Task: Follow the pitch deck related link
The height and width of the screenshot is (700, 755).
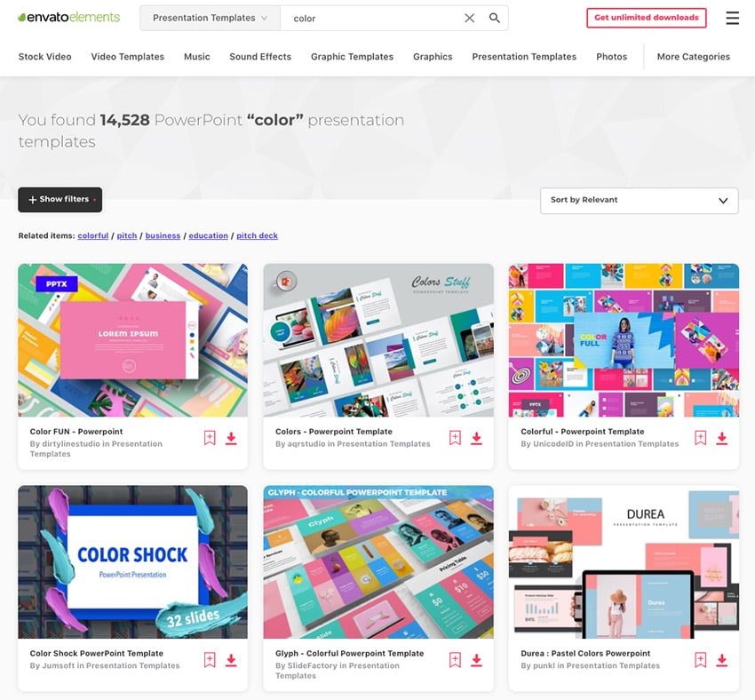Action: pos(257,235)
